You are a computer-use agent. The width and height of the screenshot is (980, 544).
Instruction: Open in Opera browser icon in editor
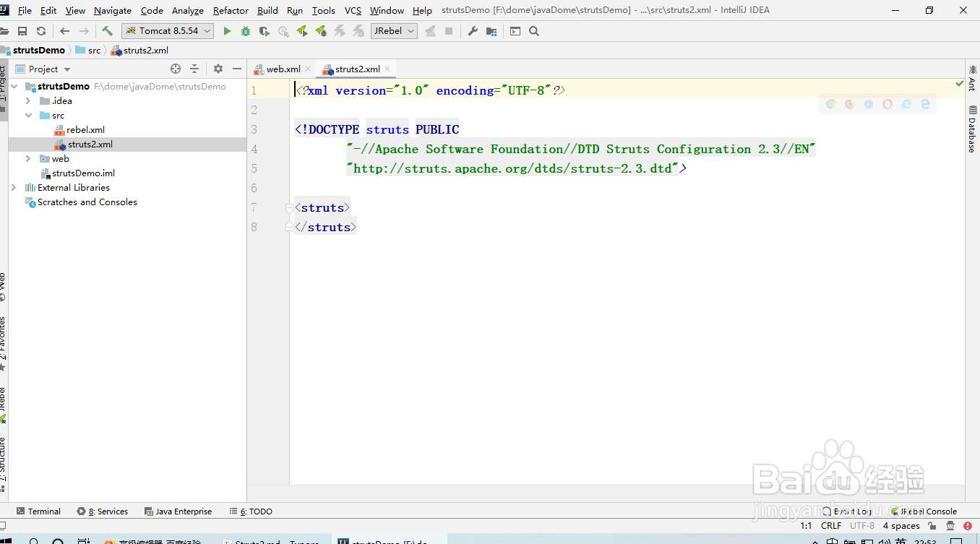887,104
